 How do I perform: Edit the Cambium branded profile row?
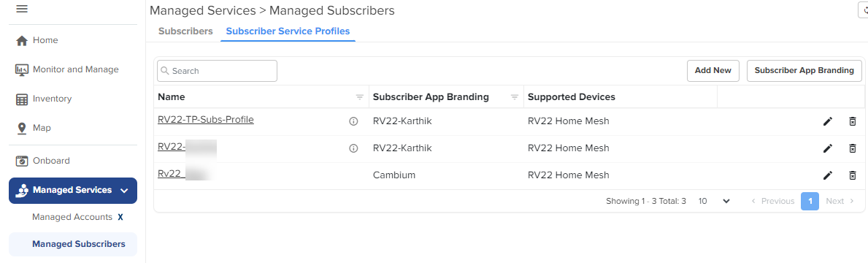coord(828,175)
